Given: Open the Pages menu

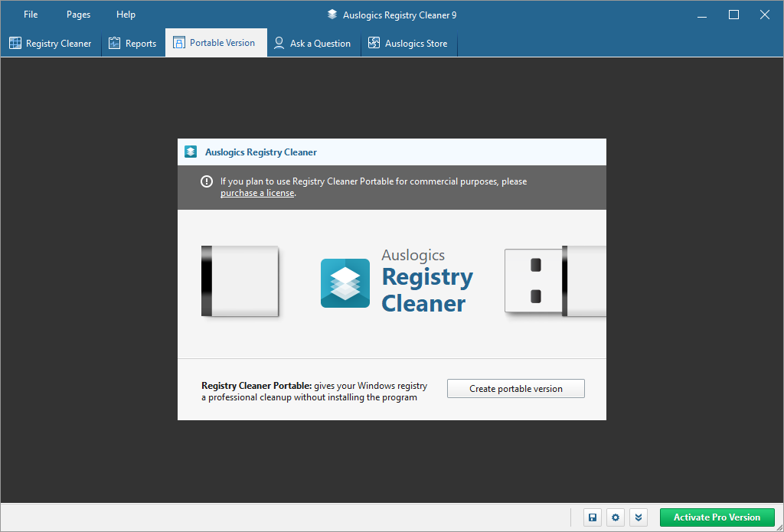Looking at the screenshot, I should pyautogui.click(x=79, y=15).
